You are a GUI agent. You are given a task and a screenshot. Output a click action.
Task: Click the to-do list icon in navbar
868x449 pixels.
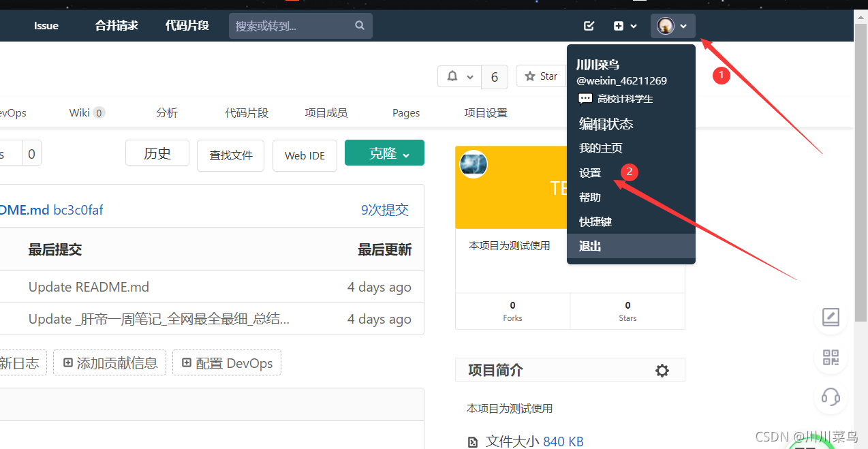point(589,26)
